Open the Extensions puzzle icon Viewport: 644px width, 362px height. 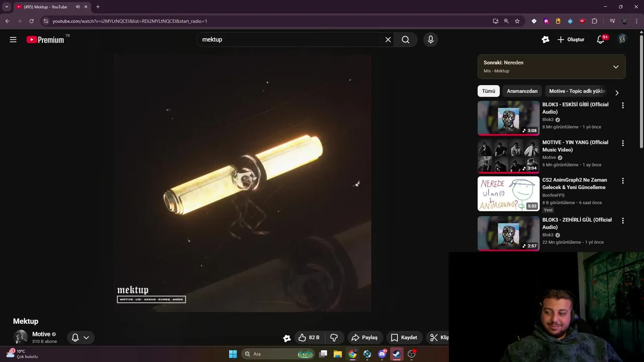coord(594,21)
